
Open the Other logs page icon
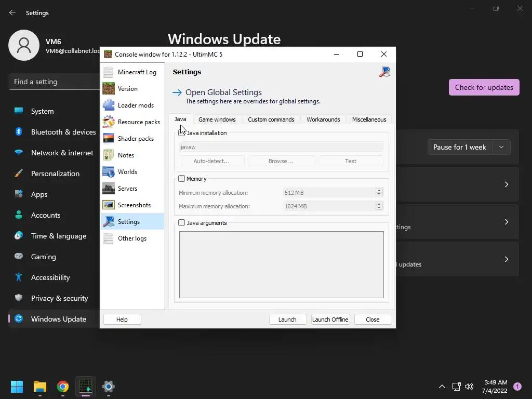point(109,238)
